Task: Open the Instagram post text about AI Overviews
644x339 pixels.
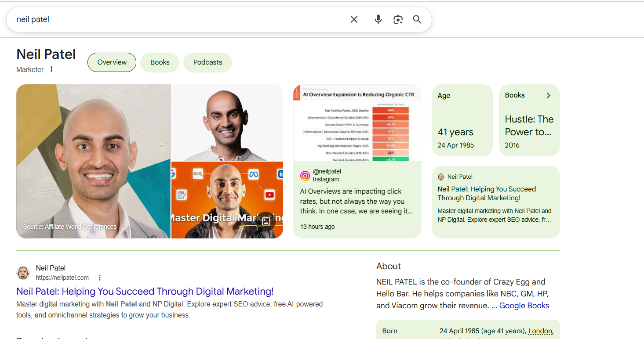Action: [x=357, y=201]
